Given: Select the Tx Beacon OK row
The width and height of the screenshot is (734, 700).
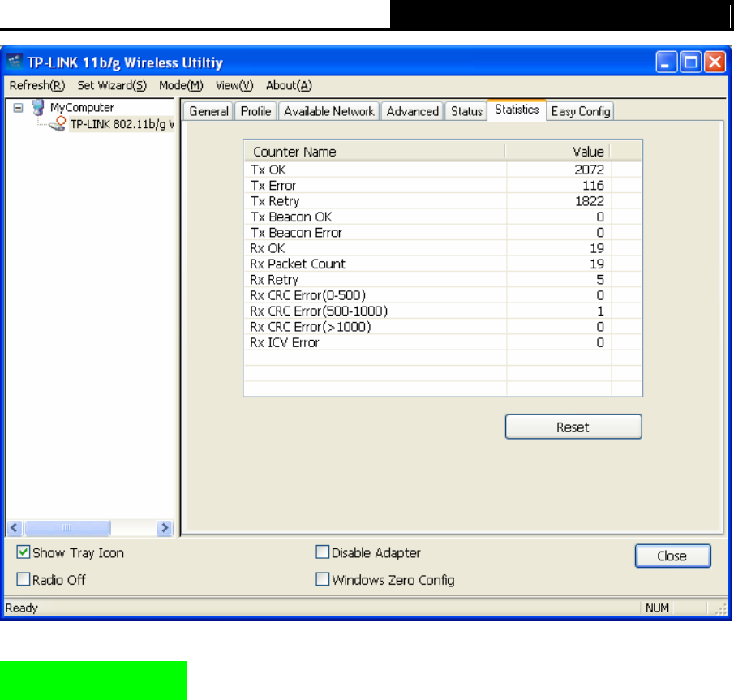Looking at the screenshot, I should [443, 217].
